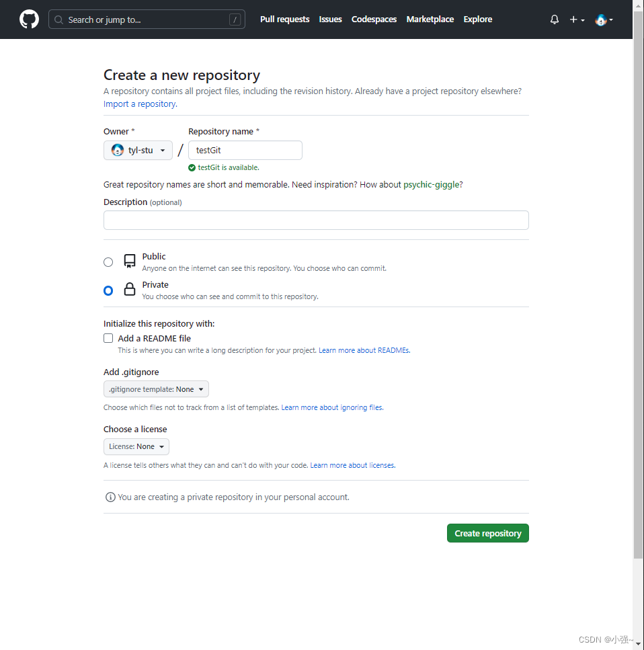Click the vertical page scrollbar thumb
This screenshot has width=644, height=650.
[638, 286]
